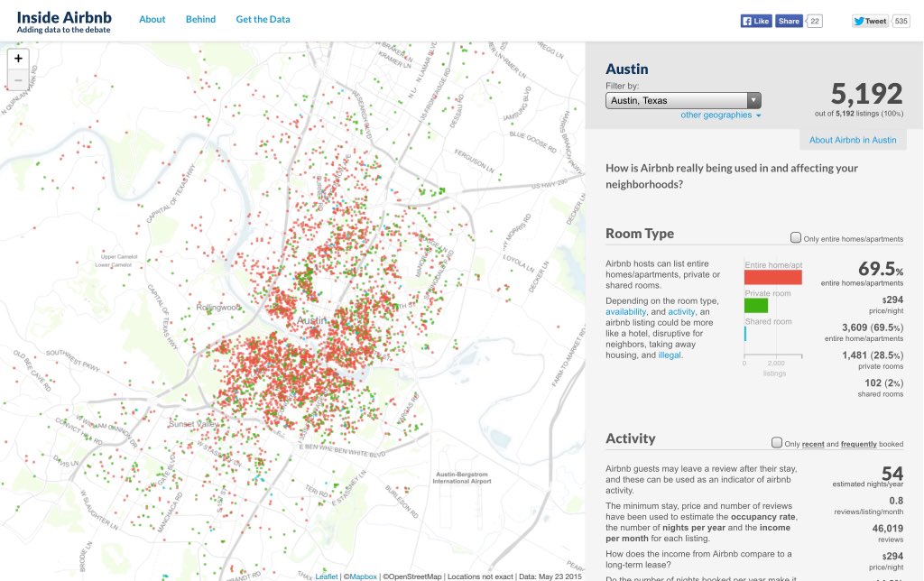Zoom in the map with plus button
Screen dimensions: 924x581
pos(18,59)
